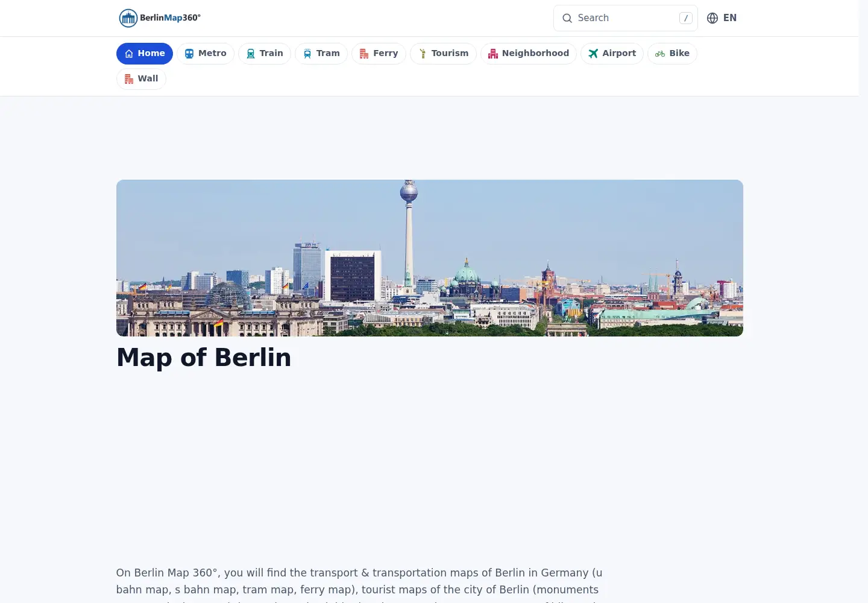The width and height of the screenshot is (868, 603).
Task: Open the Wall label
Action: [x=148, y=78]
